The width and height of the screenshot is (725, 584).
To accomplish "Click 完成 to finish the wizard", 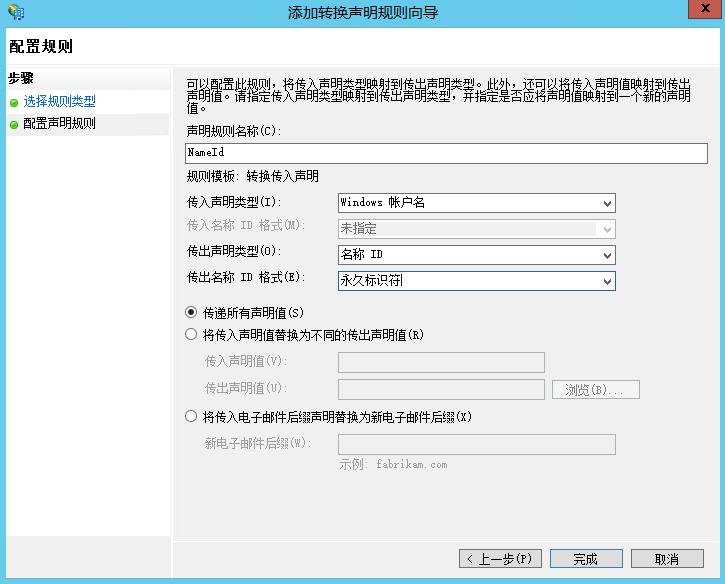I will pyautogui.click(x=585, y=558).
